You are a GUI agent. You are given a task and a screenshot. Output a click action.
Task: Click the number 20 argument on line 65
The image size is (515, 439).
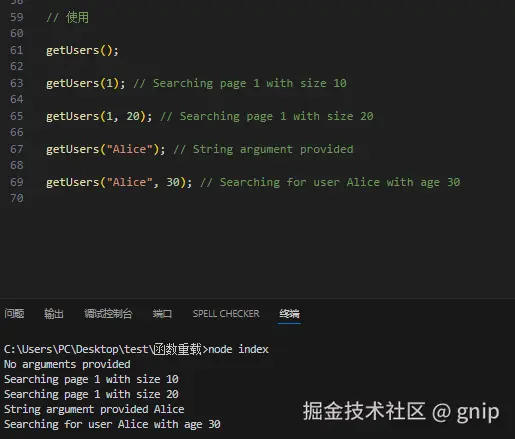[x=133, y=116]
